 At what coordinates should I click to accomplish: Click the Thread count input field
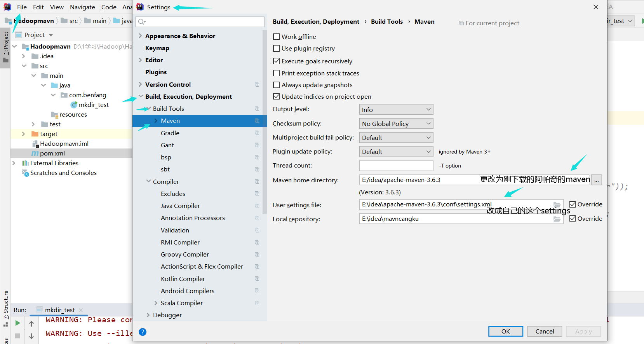click(396, 166)
